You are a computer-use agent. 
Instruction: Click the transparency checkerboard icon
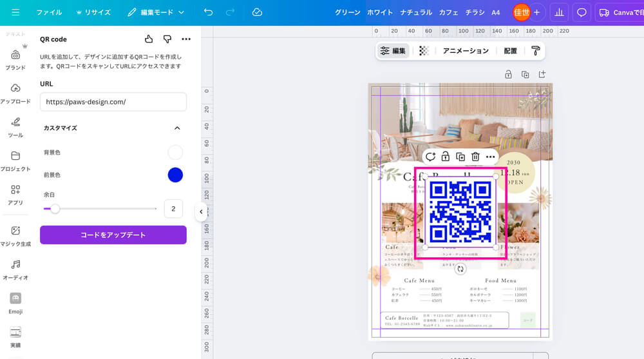point(424,51)
